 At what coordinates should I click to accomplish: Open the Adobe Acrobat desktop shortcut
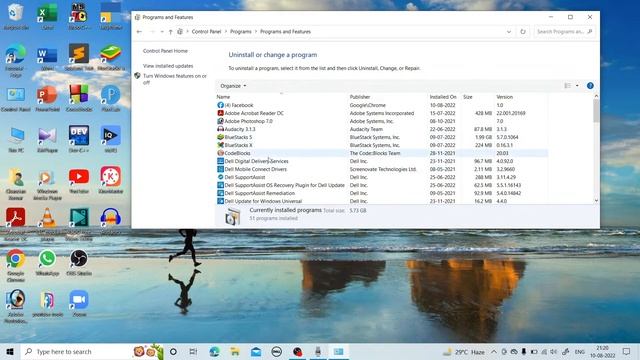tap(16, 224)
